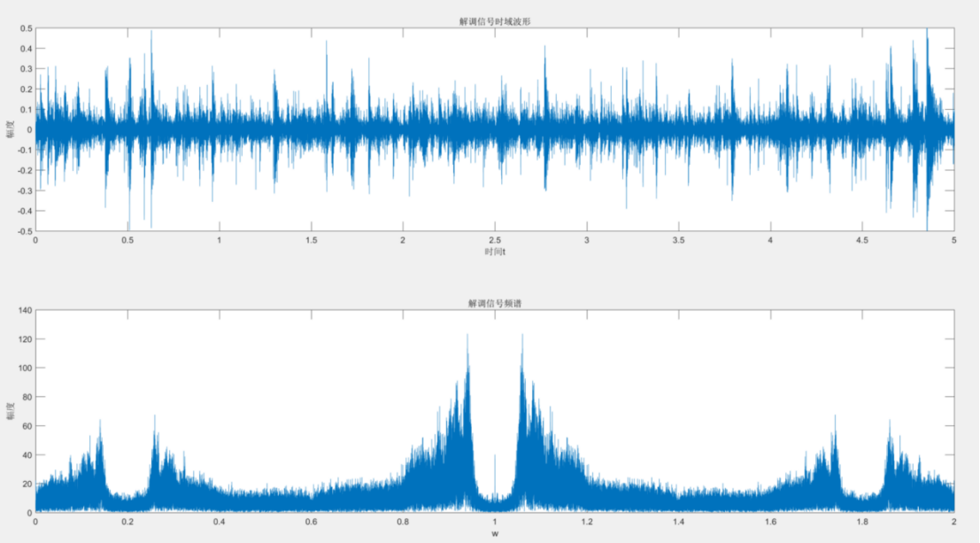Click tick 1.8 on the w axis
The width and height of the screenshot is (980, 543).
coord(862,522)
